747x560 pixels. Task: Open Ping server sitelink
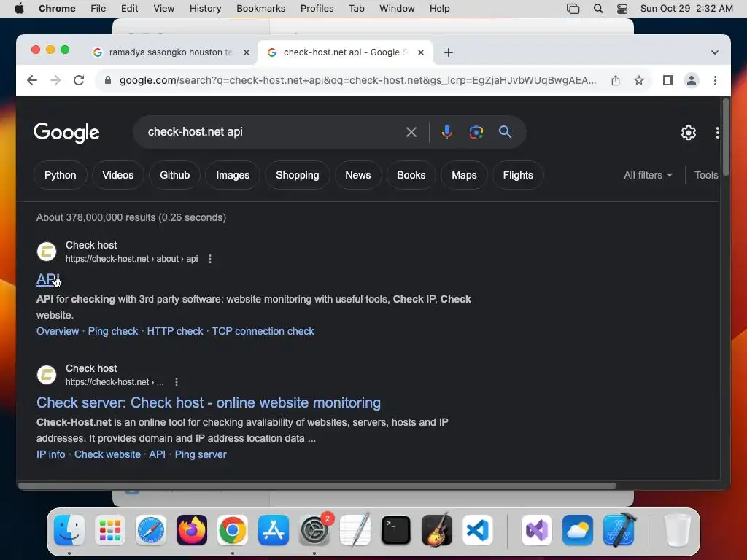[201, 454]
